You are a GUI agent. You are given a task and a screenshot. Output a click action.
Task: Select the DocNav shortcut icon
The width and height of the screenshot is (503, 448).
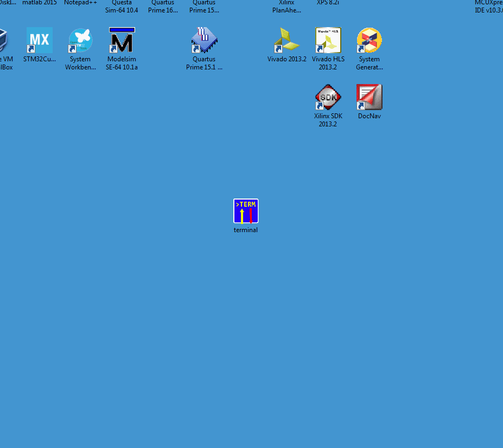point(369,97)
